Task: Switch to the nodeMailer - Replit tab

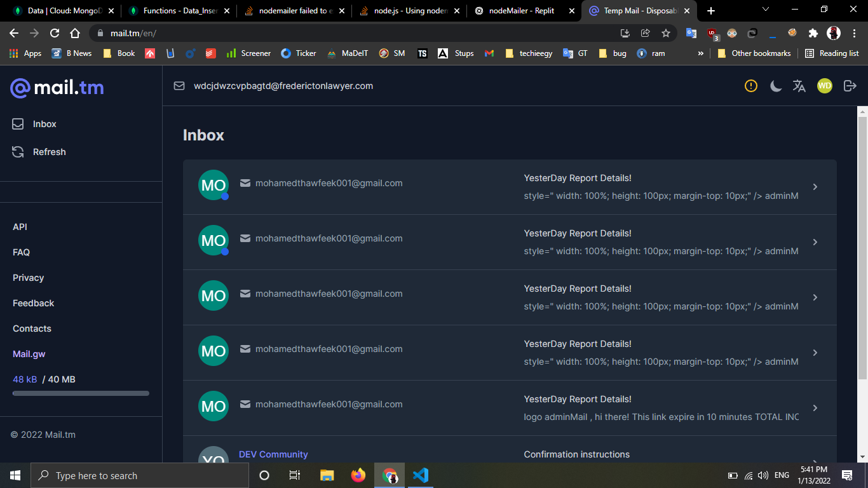Action: [521, 11]
